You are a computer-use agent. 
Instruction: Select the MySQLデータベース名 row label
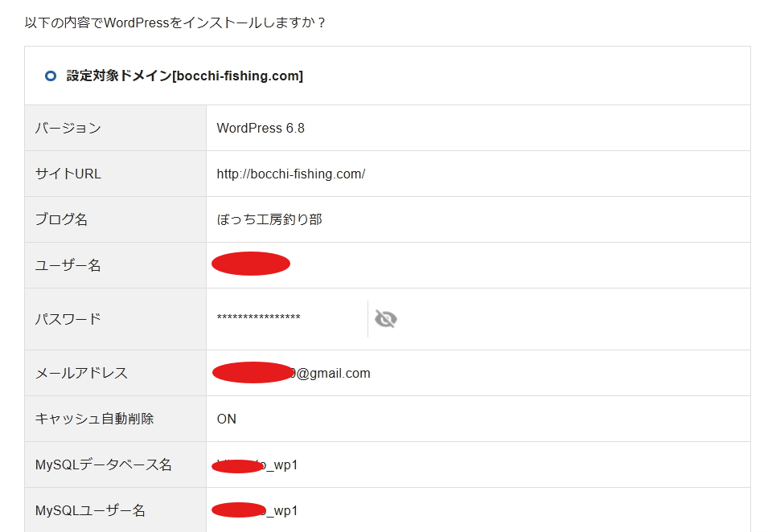(104, 465)
